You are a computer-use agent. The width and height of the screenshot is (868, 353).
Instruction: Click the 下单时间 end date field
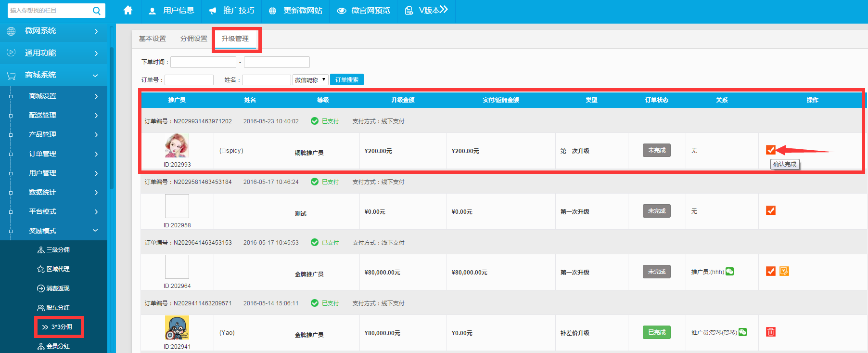pos(277,62)
